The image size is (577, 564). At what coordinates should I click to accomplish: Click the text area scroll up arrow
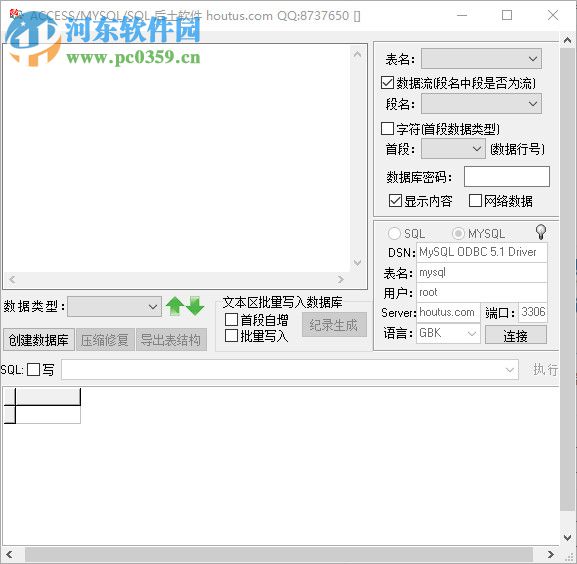coord(357,55)
